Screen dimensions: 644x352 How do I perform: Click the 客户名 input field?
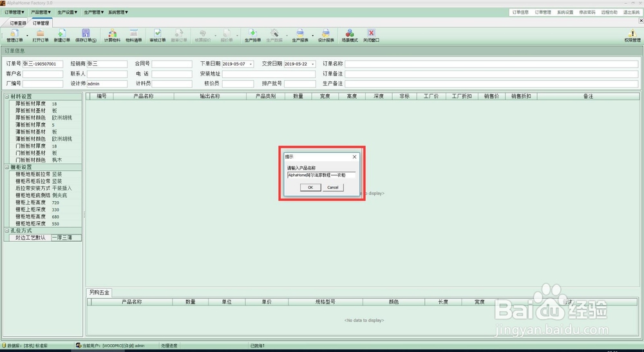(x=43, y=74)
